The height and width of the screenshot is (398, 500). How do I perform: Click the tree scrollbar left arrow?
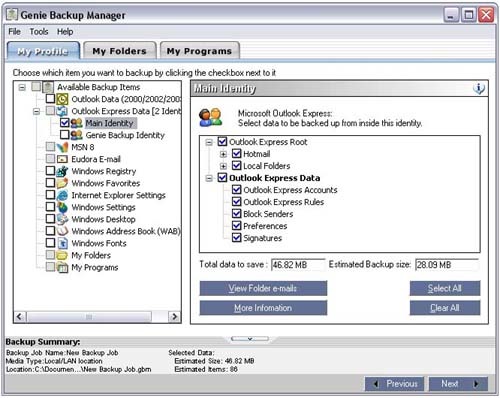coord(20,317)
